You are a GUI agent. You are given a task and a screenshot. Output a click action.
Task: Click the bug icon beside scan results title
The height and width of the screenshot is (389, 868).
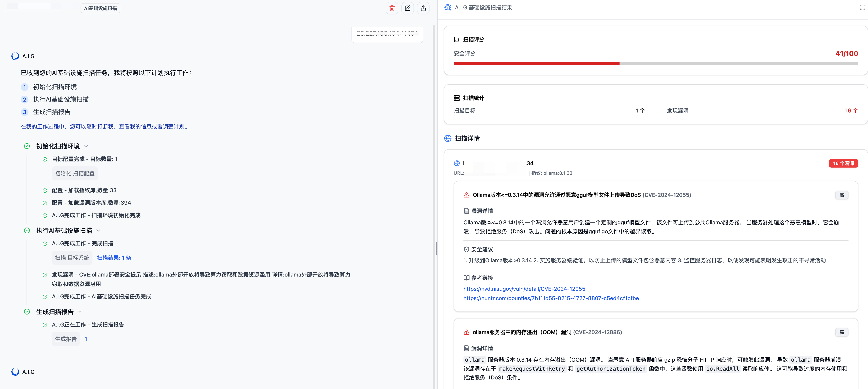pyautogui.click(x=448, y=7)
